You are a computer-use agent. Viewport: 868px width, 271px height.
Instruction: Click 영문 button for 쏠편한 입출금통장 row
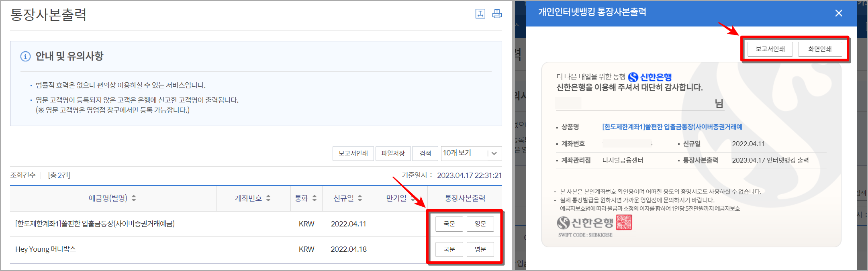click(x=480, y=224)
